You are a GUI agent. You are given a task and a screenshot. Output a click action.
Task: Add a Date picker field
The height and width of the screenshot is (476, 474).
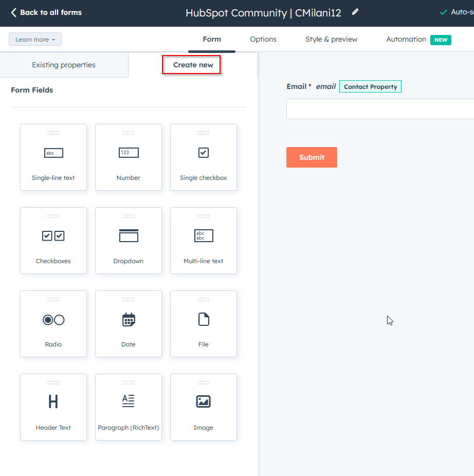coord(128,324)
